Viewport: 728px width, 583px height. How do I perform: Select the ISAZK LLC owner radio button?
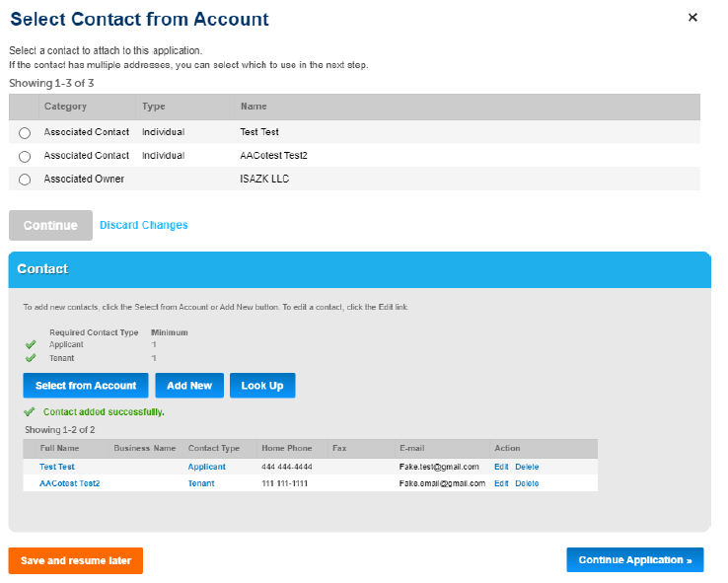[25, 181]
